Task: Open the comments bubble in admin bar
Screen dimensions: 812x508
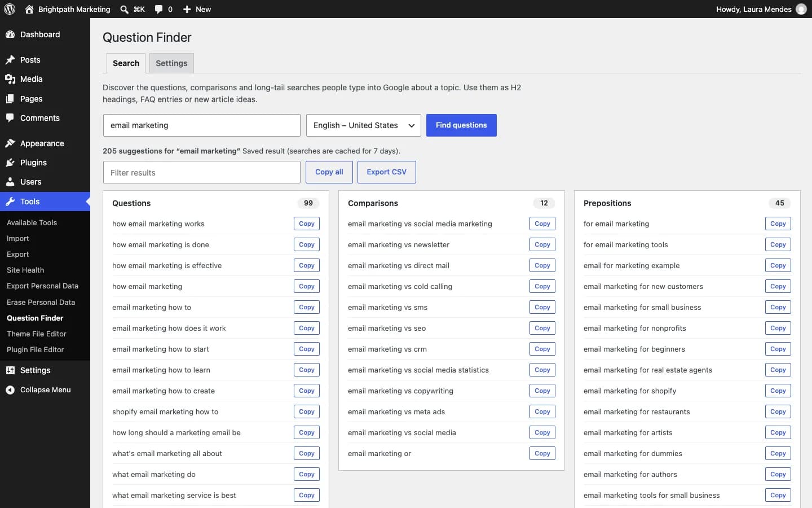Action: click(159, 9)
